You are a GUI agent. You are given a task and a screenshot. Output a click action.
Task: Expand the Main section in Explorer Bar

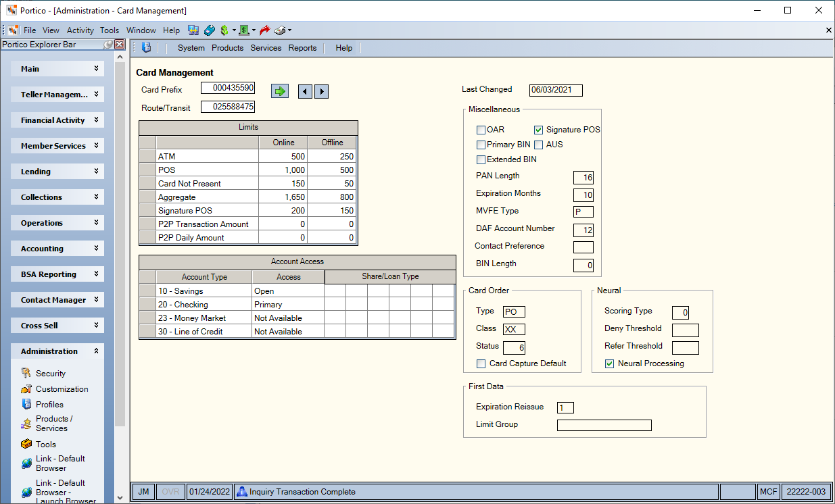(57, 69)
